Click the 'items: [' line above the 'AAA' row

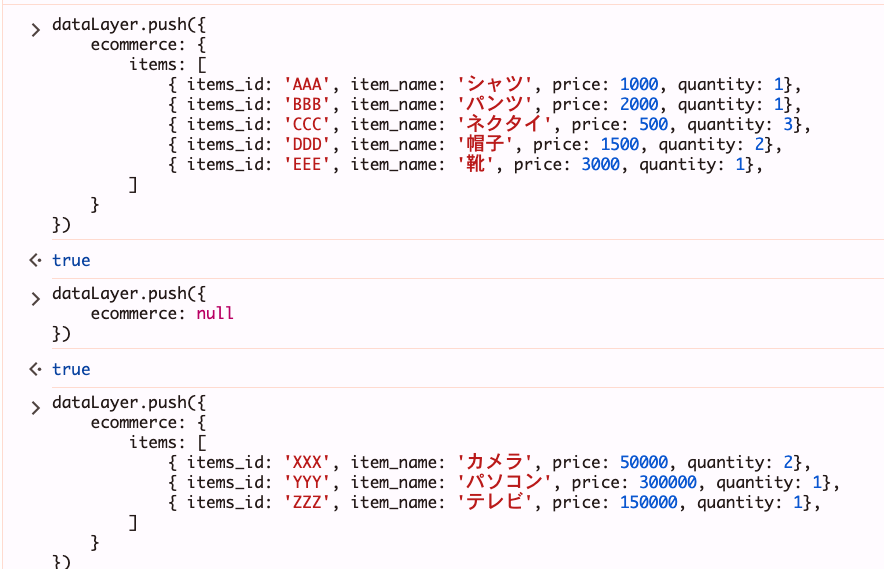(x=168, y=65)
